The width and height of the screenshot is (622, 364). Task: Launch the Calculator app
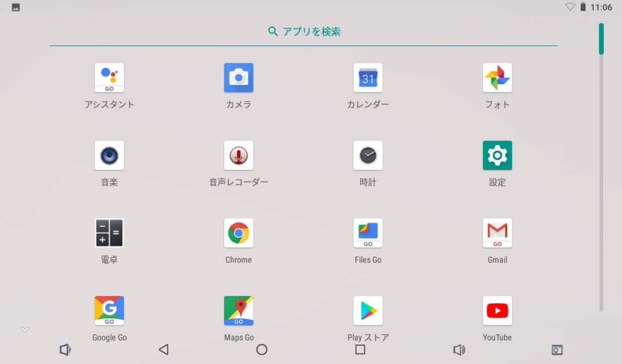[x=109, y=233]
